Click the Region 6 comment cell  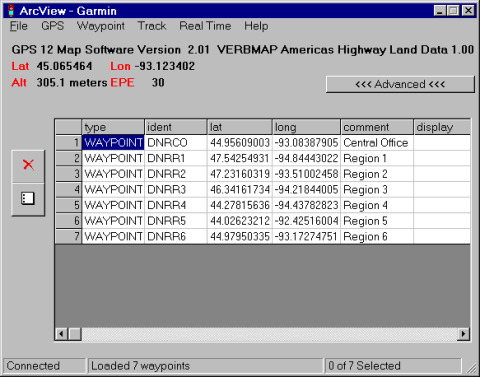[x=377, y=237]
